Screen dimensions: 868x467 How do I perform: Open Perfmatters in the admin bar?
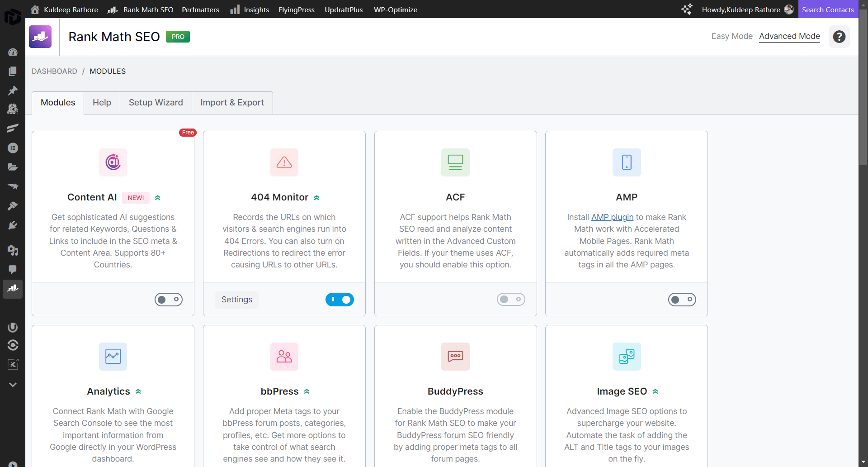(200, 10)
